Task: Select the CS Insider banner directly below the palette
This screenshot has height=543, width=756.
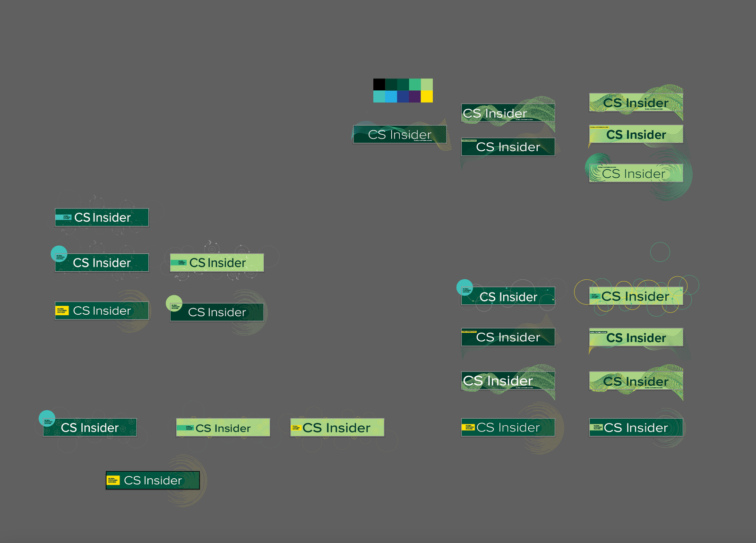Action: coord(400,134)
